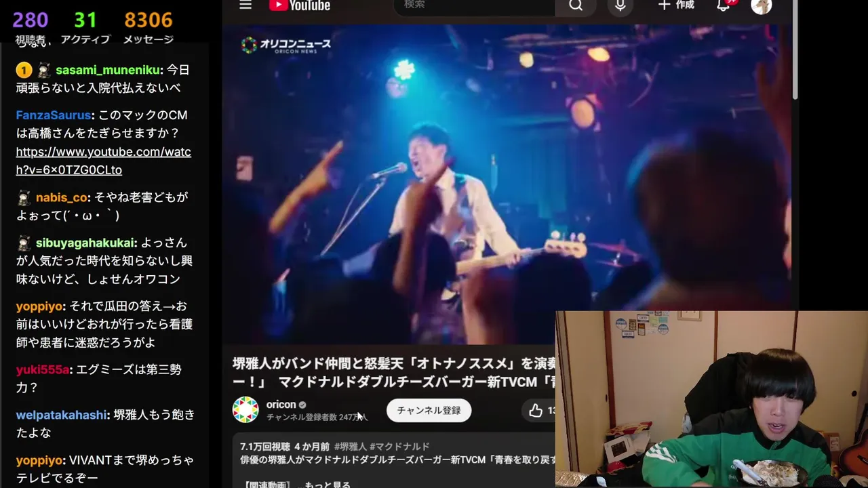Click the 7.1万回視聴 view count text
The width and height of the screenshot is (868, 488).
[265, 447]
